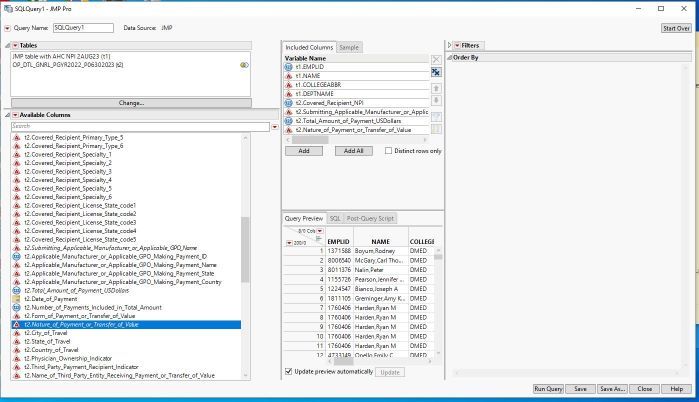Expand the Filters disclosure triangle
The height and width of the screenshot is (402, 699).
coord(449,45)
